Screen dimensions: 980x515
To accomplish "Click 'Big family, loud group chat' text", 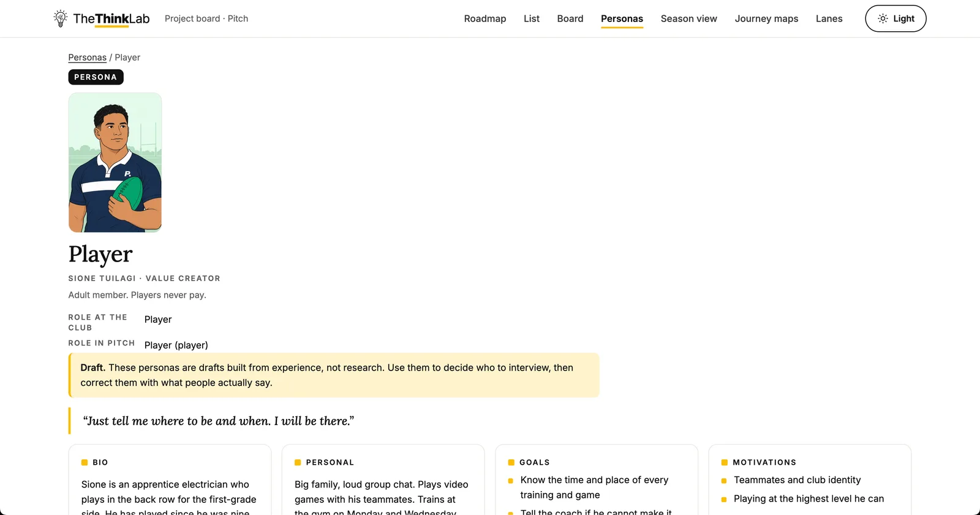I will click(382, 498).
